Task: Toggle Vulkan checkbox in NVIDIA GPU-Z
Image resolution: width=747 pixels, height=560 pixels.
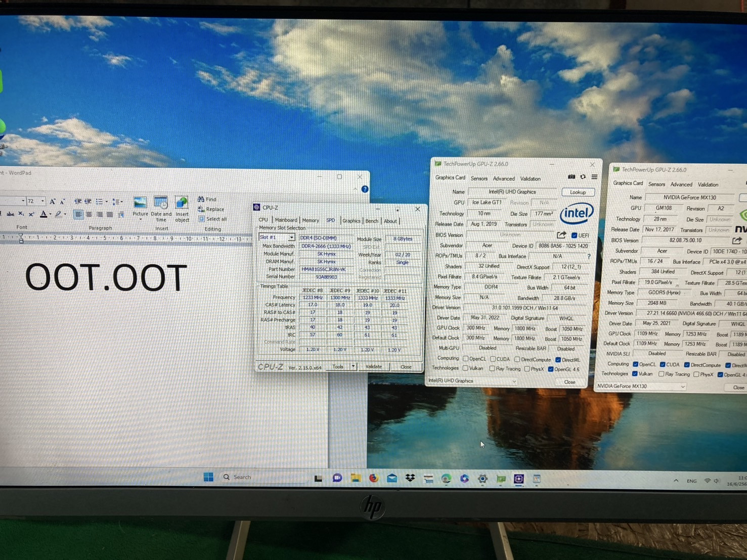Action: pos(635,374)
